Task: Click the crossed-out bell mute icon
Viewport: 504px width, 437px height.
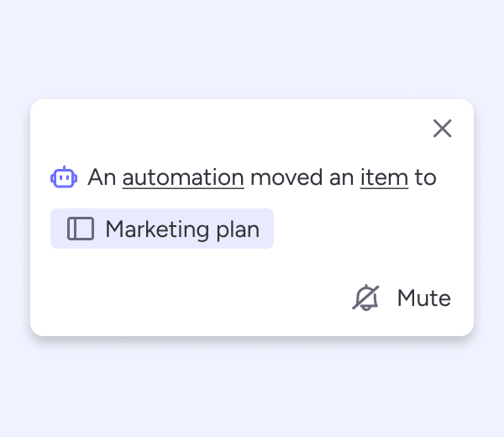Action: [365, 297]
